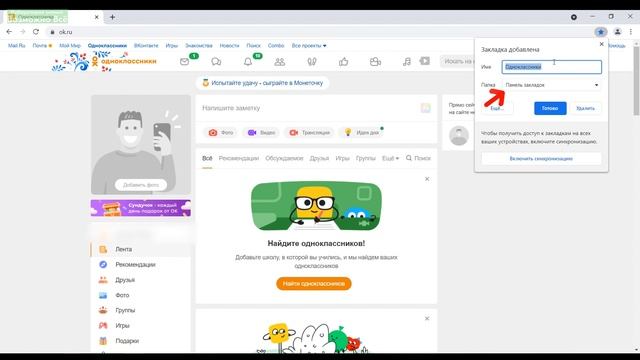Click the bookmark star in the address bar
The image size is (640, 360).
pyautogui.click(x=600, y=32)
